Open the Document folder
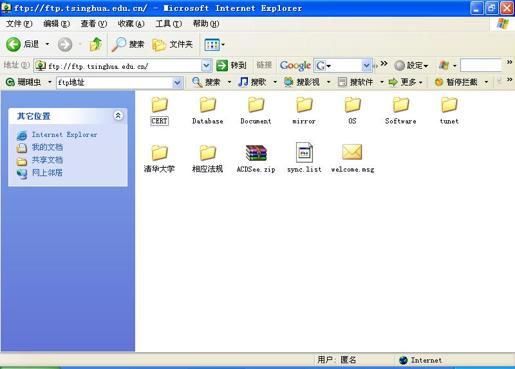 [256, 111]
